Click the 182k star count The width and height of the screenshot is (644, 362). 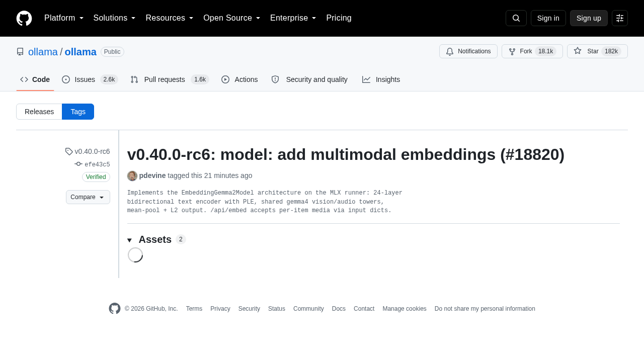coord(611,51)
